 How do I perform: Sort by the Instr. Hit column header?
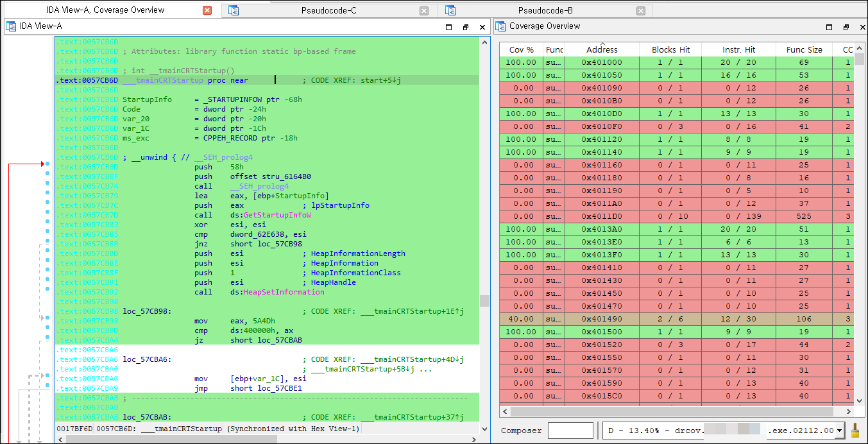click(x=738, y=49)
